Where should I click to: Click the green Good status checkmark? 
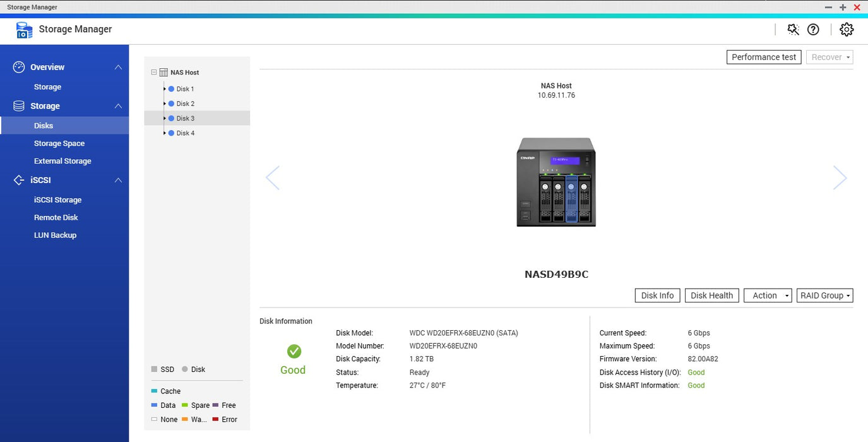point(294,352)
